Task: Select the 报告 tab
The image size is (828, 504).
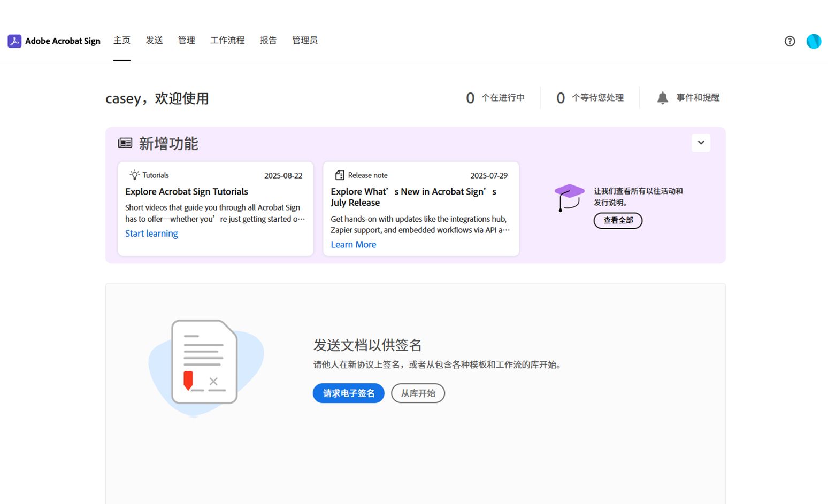Action: tap(269, 41)
